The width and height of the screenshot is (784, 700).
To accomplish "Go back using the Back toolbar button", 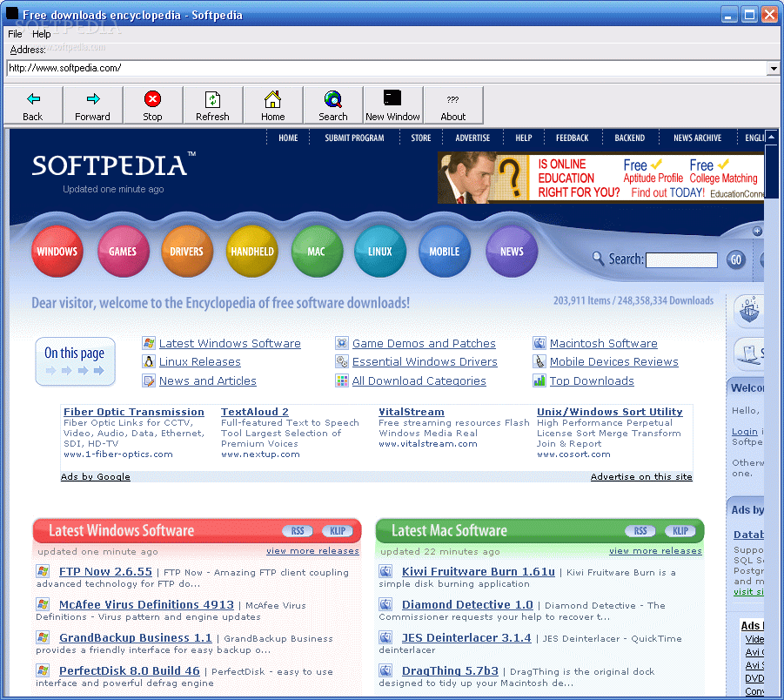I will coord(33,105).
